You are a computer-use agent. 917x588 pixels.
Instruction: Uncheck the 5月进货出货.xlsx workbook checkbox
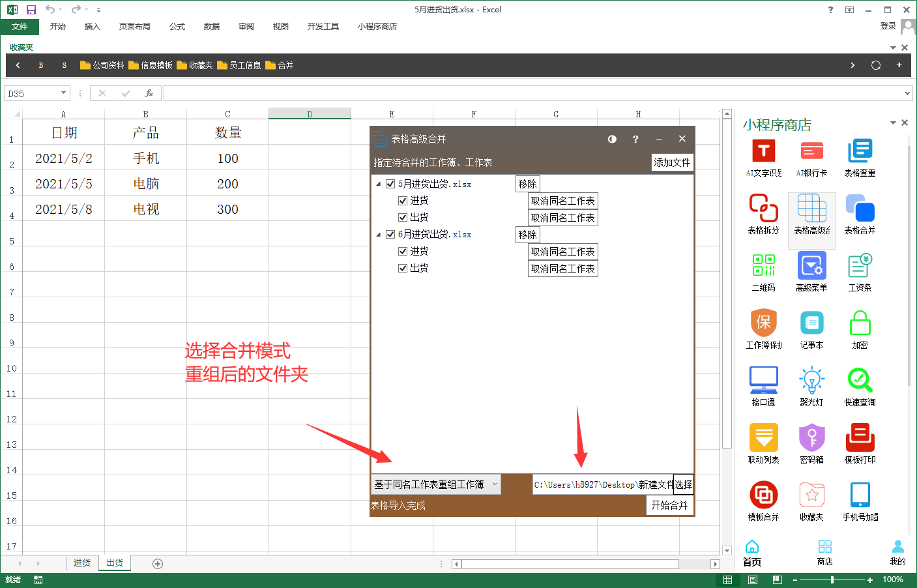pos(390,184)
